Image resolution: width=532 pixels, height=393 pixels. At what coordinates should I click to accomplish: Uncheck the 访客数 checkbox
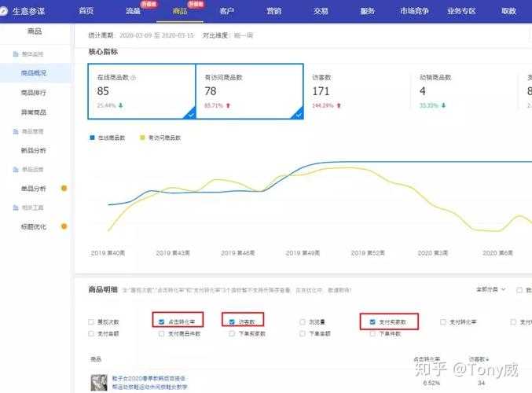click(x=232, y=321)
